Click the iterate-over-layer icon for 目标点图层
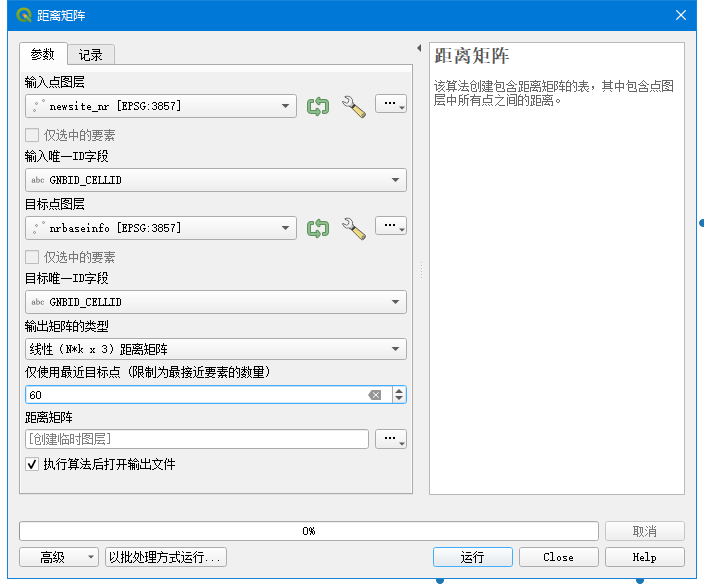704x586 pixels. pyautogui.click(x=318, y=228)
